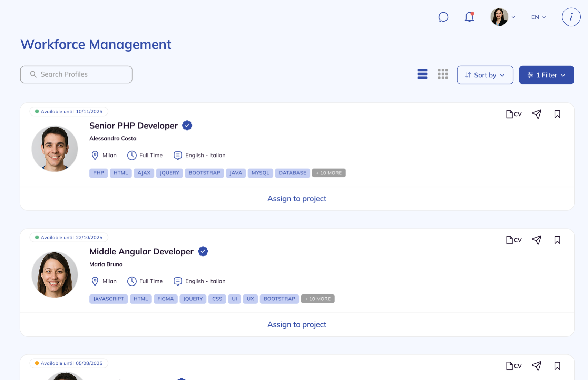This screenshot has height=380, width=588.
Task: Click the verified badge next to Senior PHP Developer
Action: tap(187, 126)
